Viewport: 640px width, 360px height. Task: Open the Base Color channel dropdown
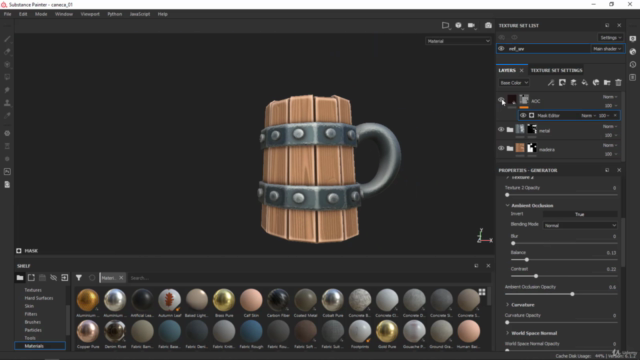[514, 83]
